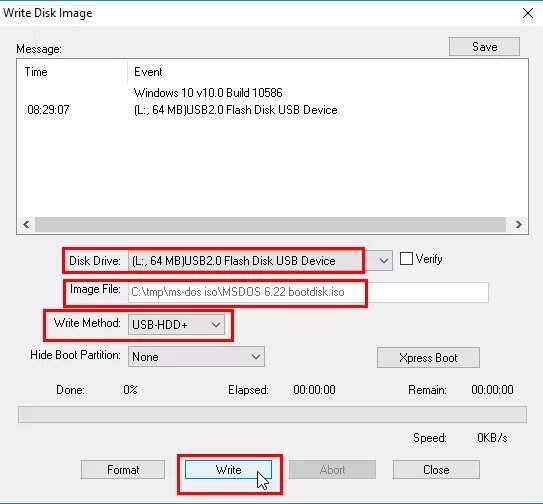
Task: Click the Write button
Action: (228, 470)
